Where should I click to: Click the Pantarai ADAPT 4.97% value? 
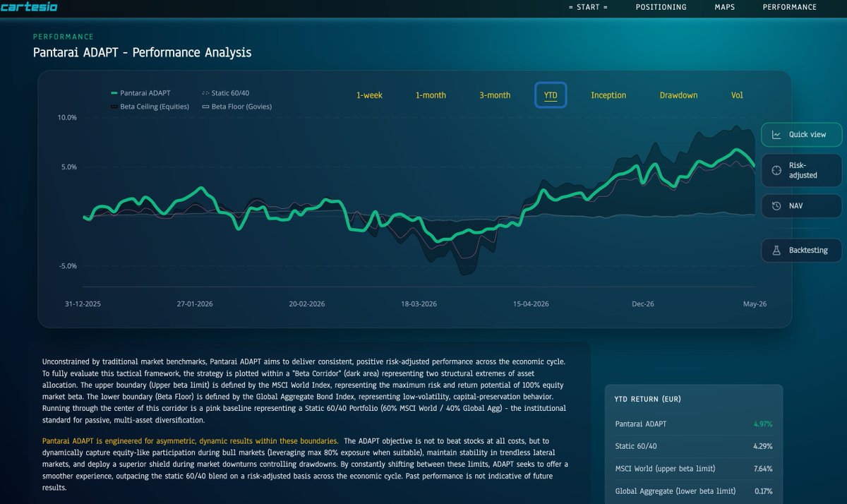762,424
